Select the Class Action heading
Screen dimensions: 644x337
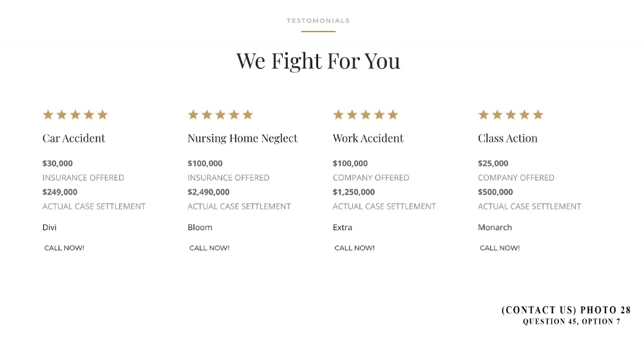(x=507, y=138)
